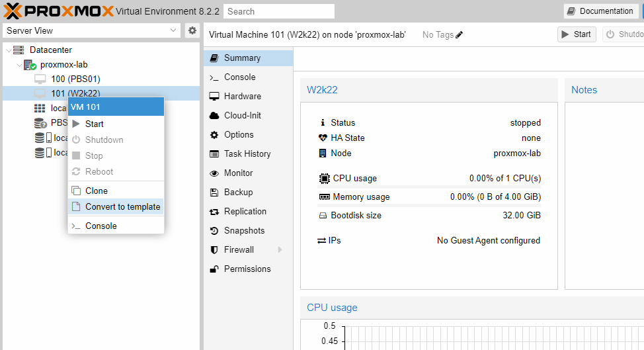Click the pencil icon to edit tags

click(460, 34)
